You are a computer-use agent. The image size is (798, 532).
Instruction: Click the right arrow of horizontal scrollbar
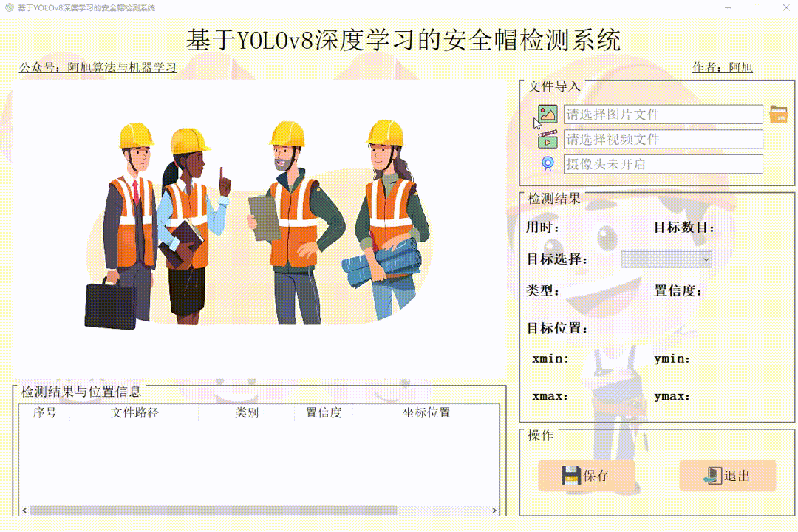[495, 509]
